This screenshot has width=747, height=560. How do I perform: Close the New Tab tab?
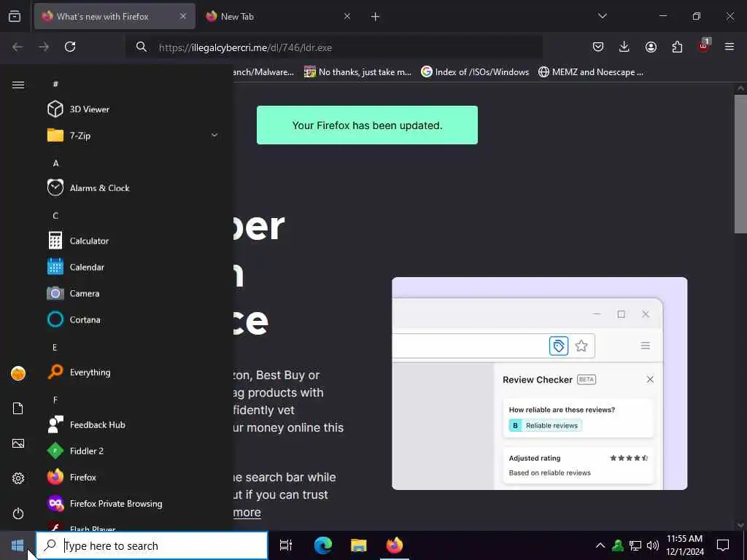click(x=347, y=16)
